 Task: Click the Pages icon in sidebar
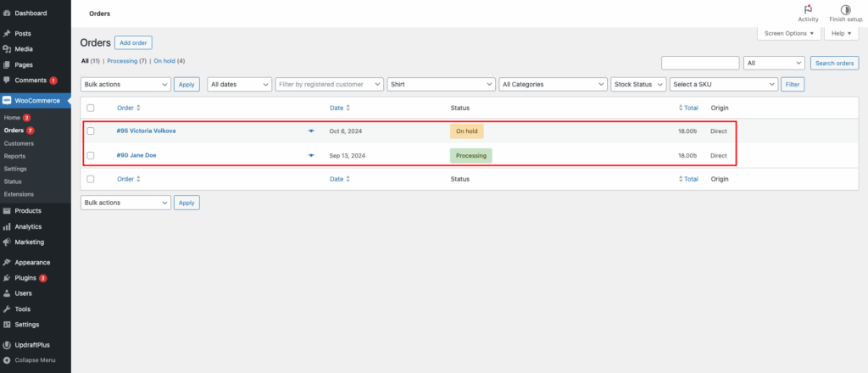click(x=7, y=64)
